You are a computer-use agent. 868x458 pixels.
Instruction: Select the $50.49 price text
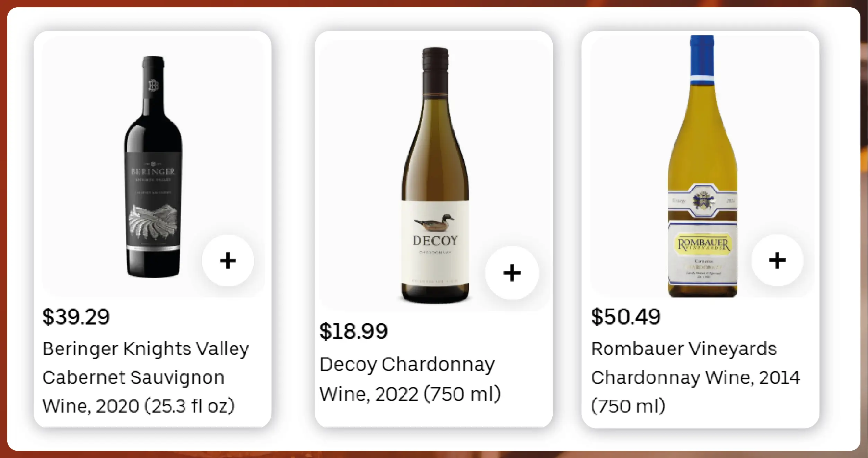(625, 317)
